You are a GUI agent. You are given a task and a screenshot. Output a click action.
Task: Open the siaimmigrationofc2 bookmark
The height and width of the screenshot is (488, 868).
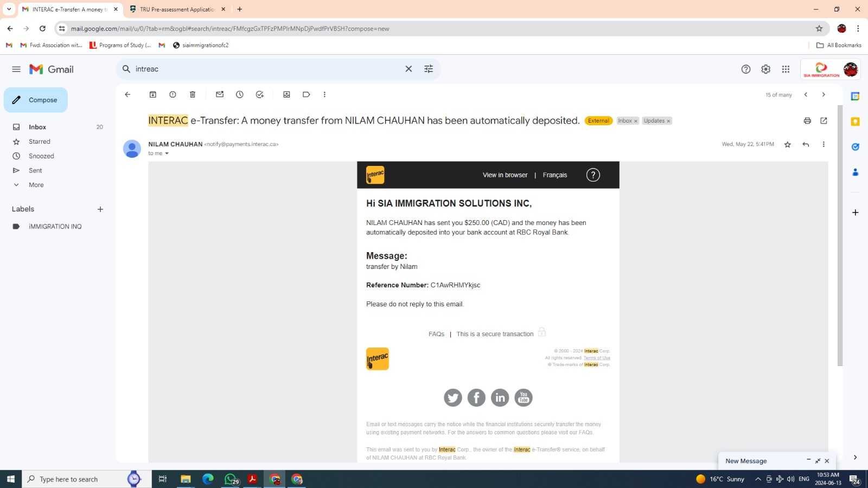[x=201, y=45]
